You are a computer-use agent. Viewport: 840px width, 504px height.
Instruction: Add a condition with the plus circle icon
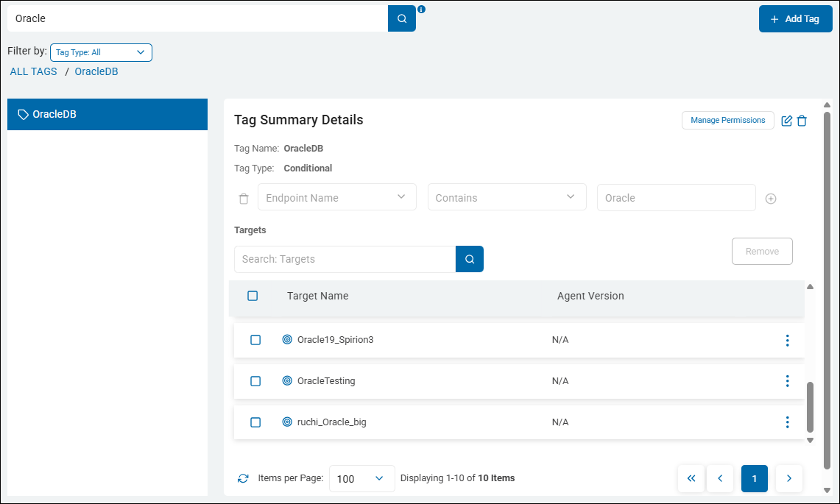point(771,199)
